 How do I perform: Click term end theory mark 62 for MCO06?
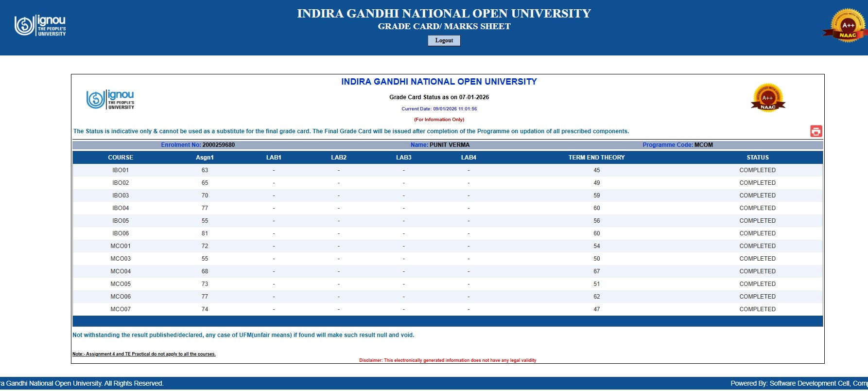[597, 297]
